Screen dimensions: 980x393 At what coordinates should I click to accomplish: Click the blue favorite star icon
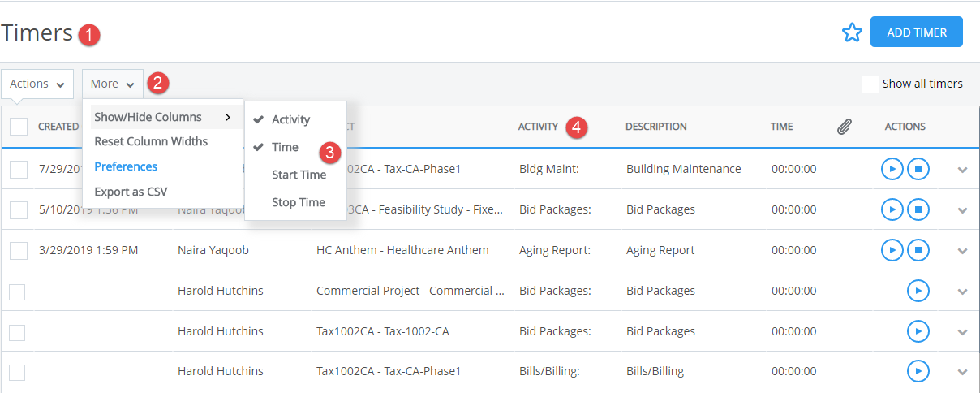coord(851,32)
